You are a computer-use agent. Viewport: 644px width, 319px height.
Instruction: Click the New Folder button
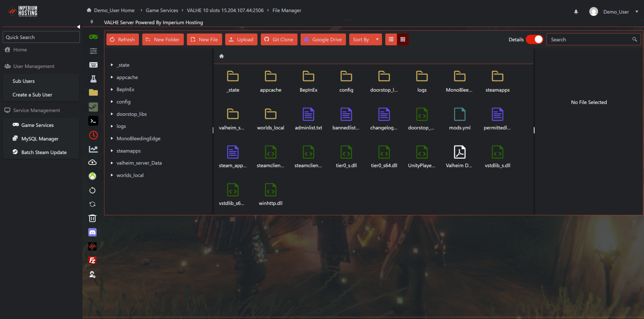(163, 39)
